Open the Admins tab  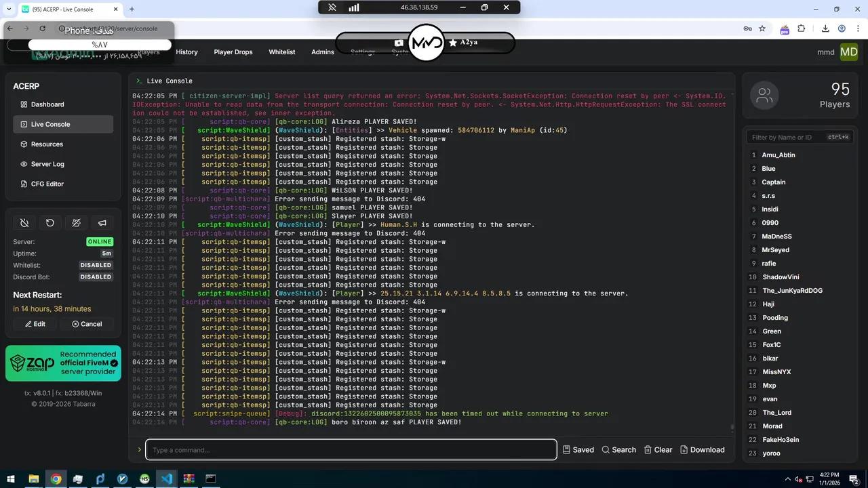tap(323, 52)
